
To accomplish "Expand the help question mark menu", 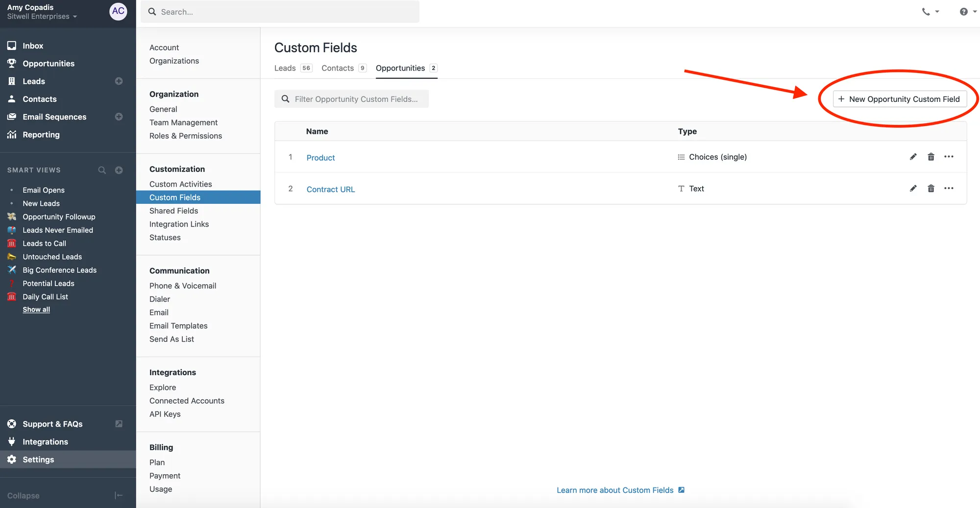I will 968,12.
